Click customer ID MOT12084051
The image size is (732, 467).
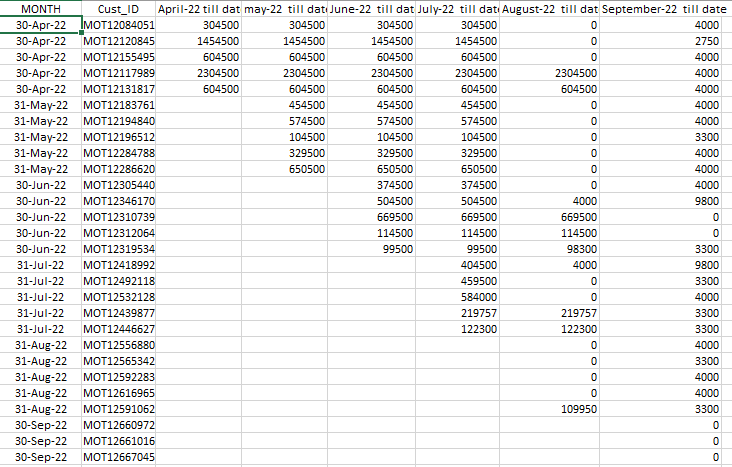coord(119,25)
